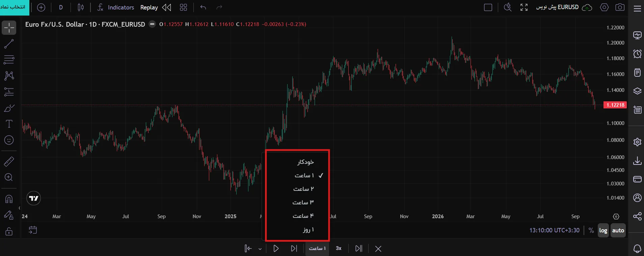The height and width of the screenshot is (256, 644).
Task: Open the alerts clock icon in sidebar
Action: click(637, 54)
